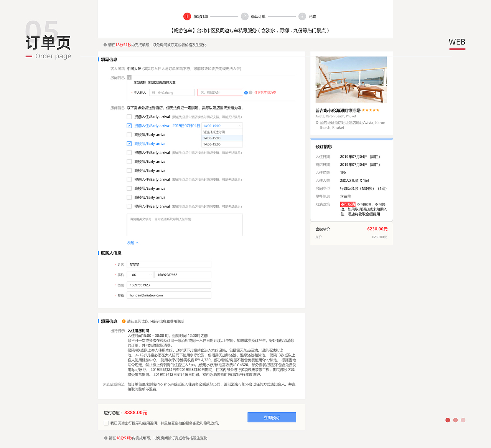Click 收起 link text
Viewport: 491px width, 448px height.
[130, 243]
